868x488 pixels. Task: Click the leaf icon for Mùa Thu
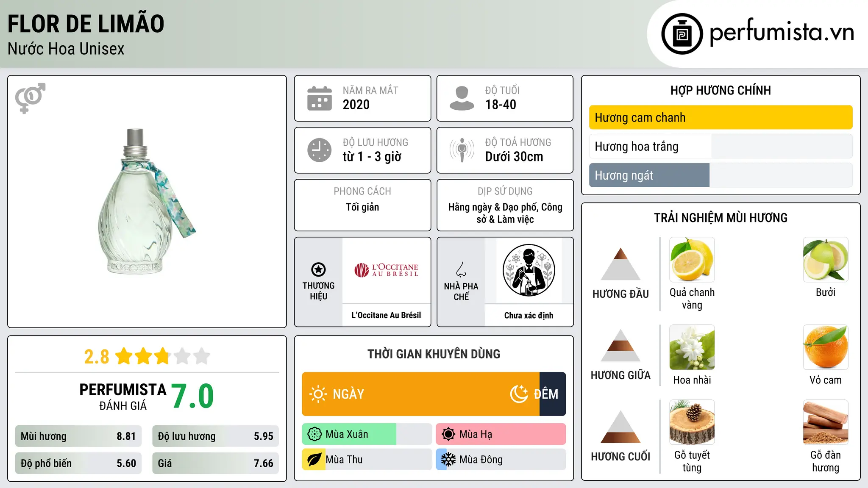coord(314,460)
